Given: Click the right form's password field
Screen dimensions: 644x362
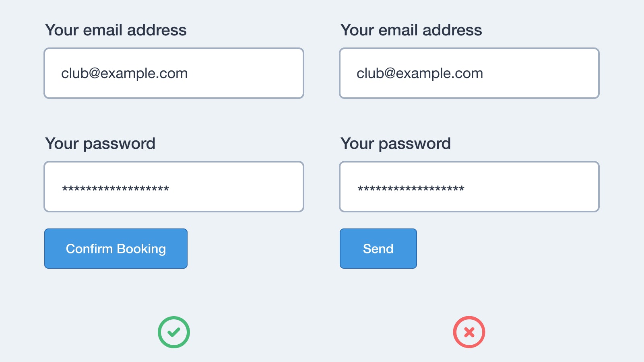Looking at the screenshot, I should (x=469, y=187).
